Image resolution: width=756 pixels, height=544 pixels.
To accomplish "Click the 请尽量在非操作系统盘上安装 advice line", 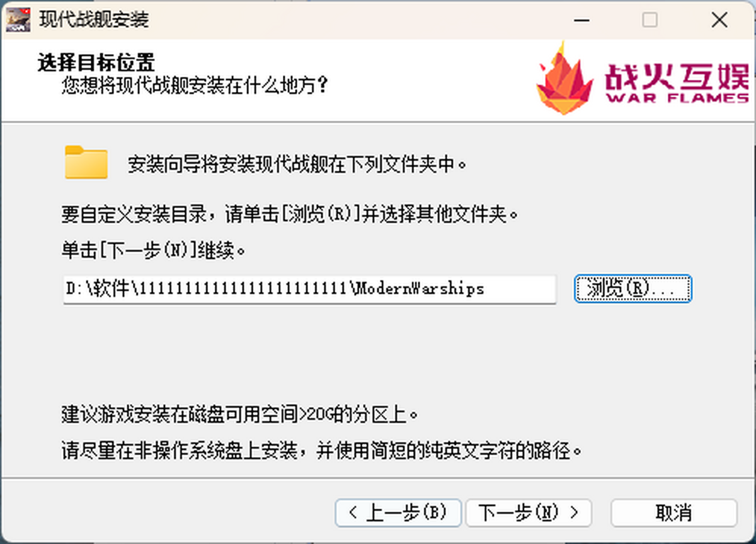I will 321,451.
